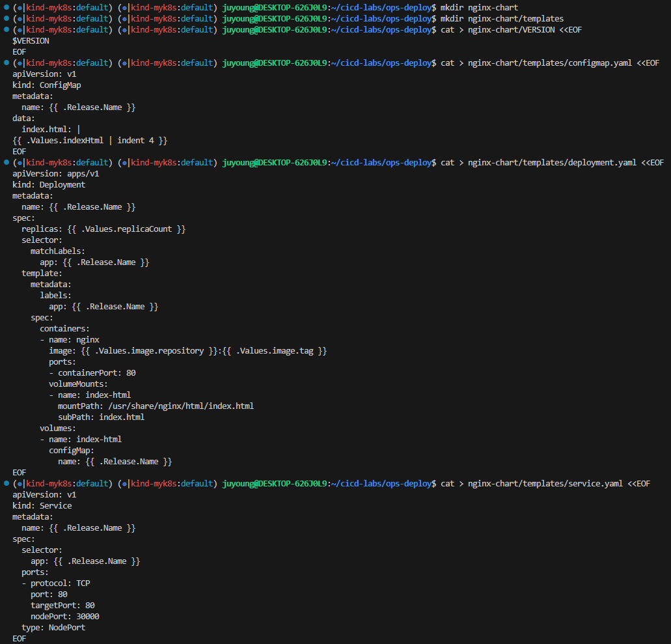Click the '{{ .Values.indexHtml | indent 4 }}' line
This screenshot has width=671, height=644.
[90, 141]
